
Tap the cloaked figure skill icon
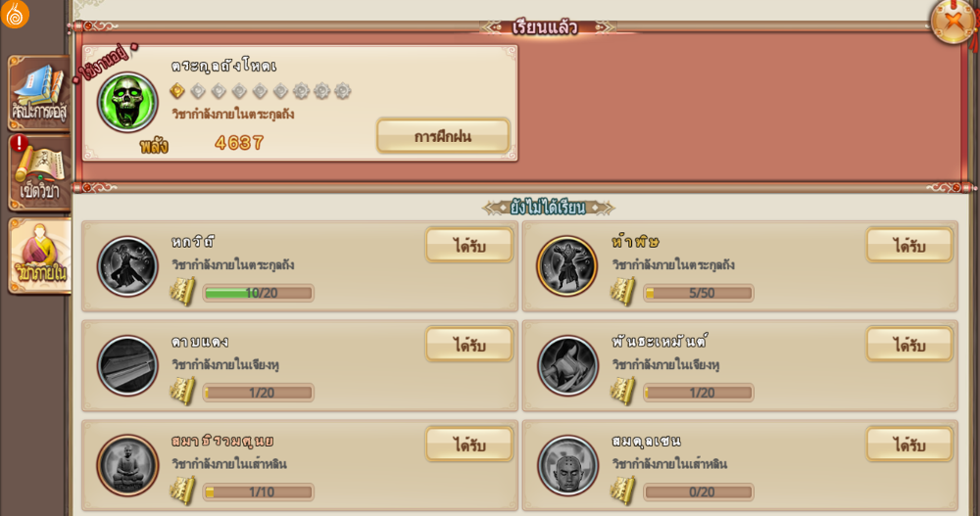pyautogui.click(x=567, y=366)
